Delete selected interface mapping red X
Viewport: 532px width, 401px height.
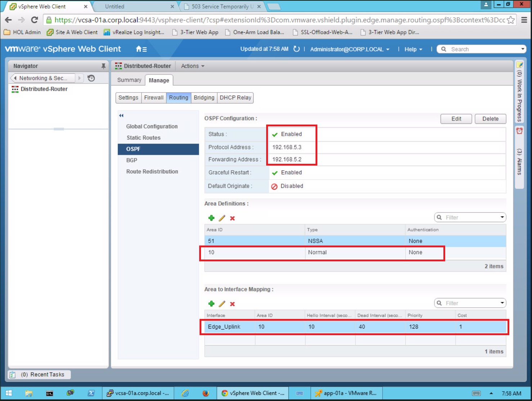click(x=232, y=304)
